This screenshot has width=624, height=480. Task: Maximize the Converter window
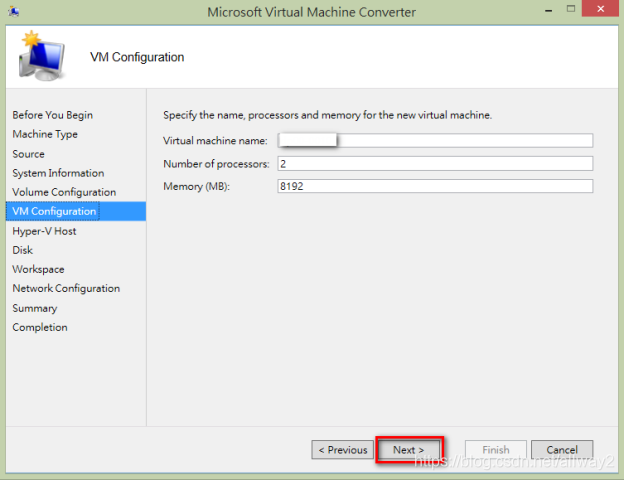coord(571,9)
